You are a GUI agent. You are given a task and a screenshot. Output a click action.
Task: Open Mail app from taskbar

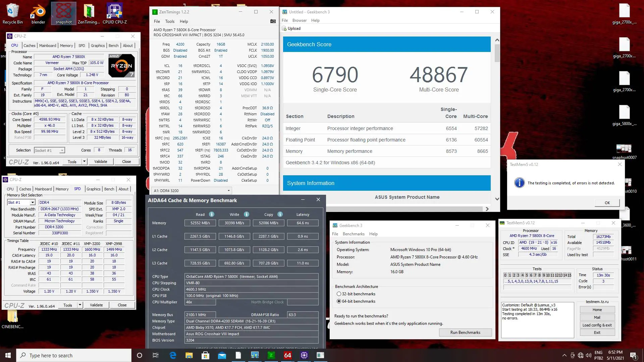[x=222, y=355]
